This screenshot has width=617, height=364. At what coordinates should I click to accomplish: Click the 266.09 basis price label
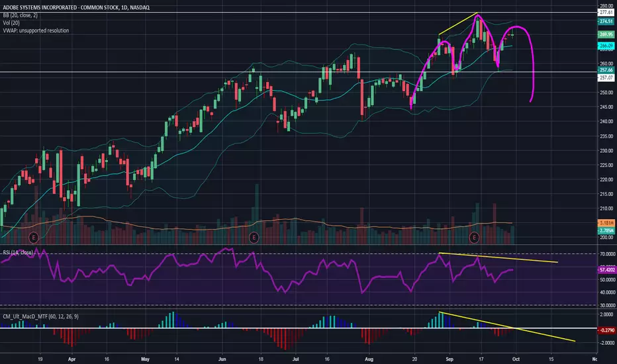(x=606, y=46)
